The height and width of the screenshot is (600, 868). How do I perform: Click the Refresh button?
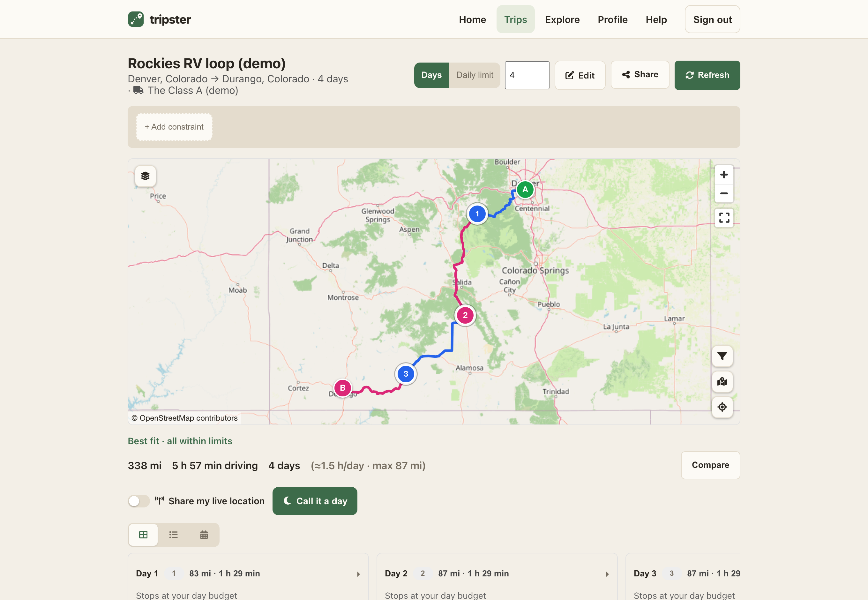707,75
